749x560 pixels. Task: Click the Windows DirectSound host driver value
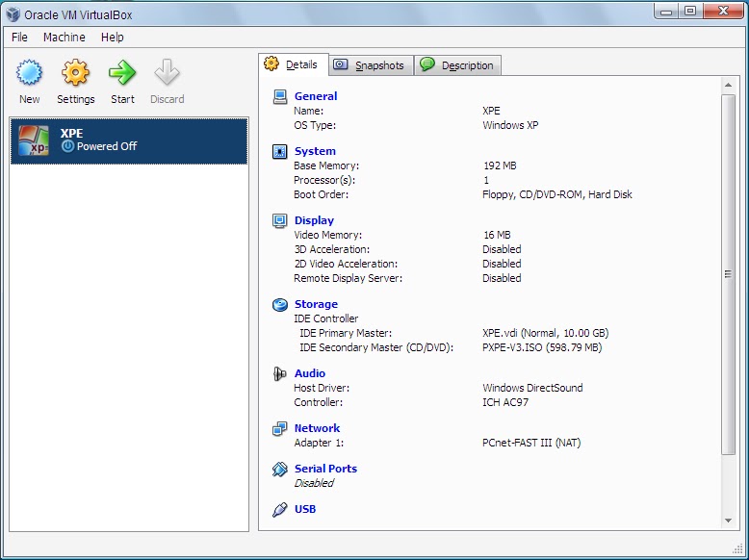tap(532, 388)
